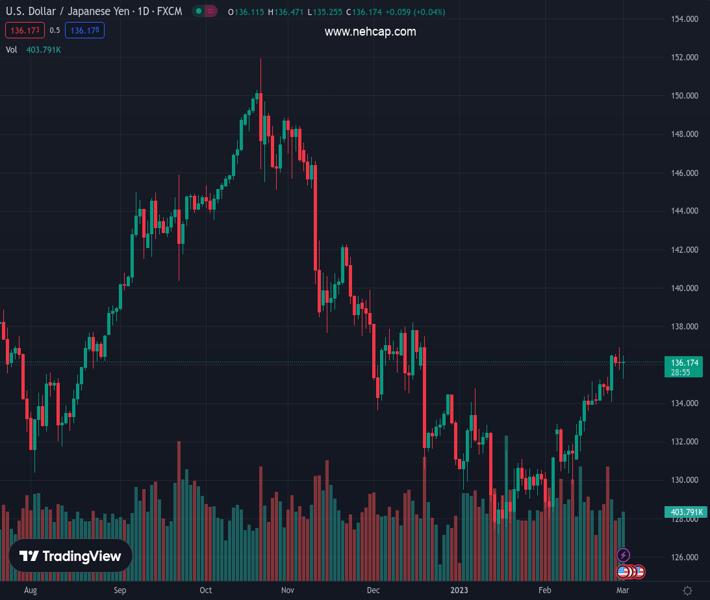
Task: Click the spread value 0.5
Action: [54, 30]
